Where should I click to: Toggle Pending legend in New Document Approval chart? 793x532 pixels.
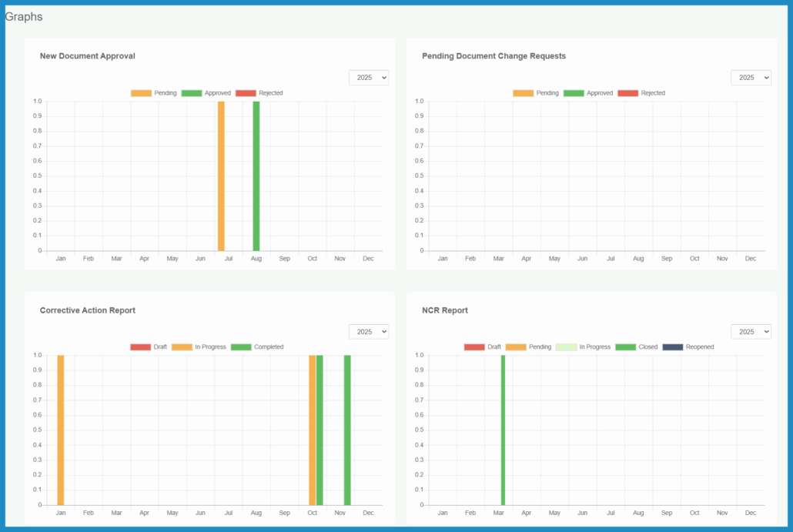(x=142, y=93)
